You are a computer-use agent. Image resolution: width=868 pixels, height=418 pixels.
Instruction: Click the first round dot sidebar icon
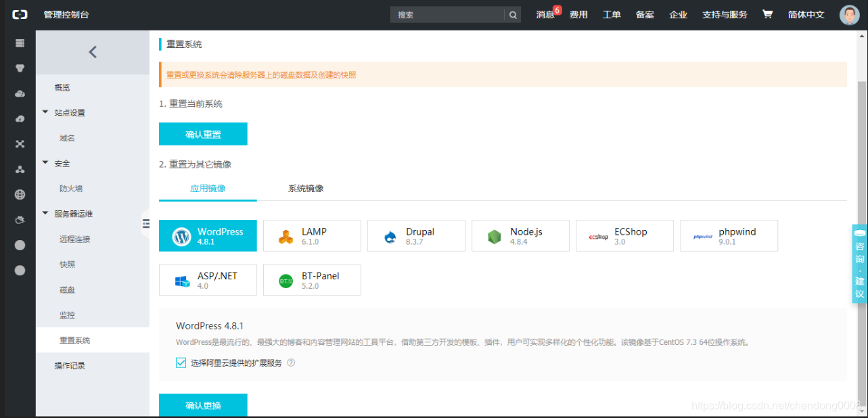tap(20, 245)
